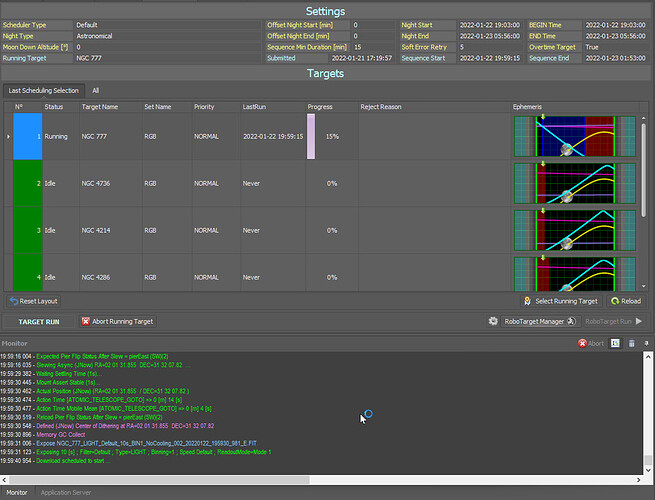Click the LastRun column header
655x500 pixels.
(x=273, y=107)
